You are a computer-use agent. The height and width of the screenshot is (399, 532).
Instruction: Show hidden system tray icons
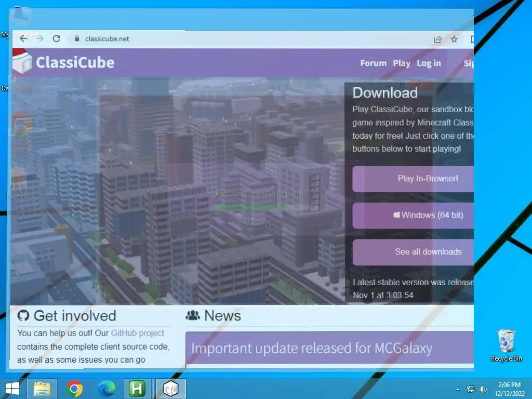click(458, 389)
